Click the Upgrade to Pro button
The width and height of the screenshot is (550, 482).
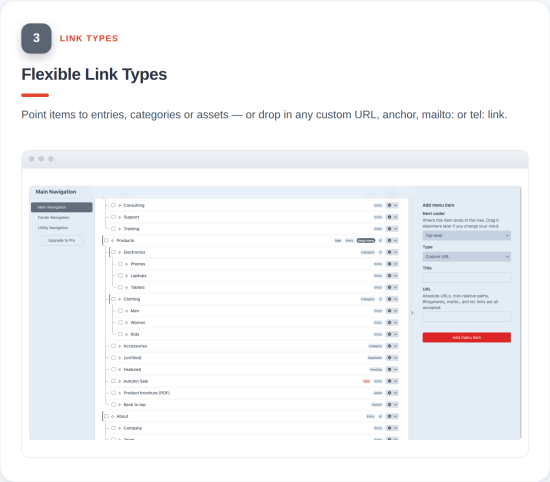tap(62, 240)
